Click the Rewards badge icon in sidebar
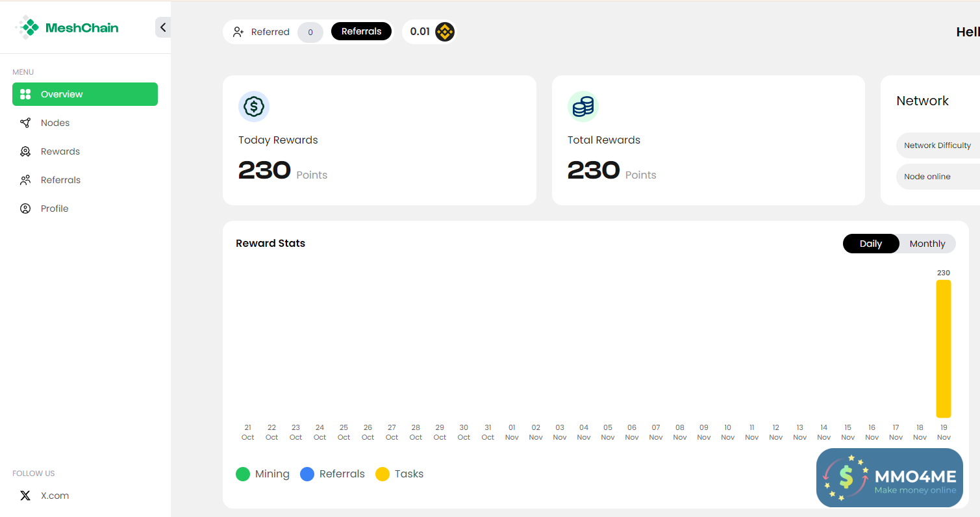The width and height of the screenshot is (980, 517). coord(25,151)
